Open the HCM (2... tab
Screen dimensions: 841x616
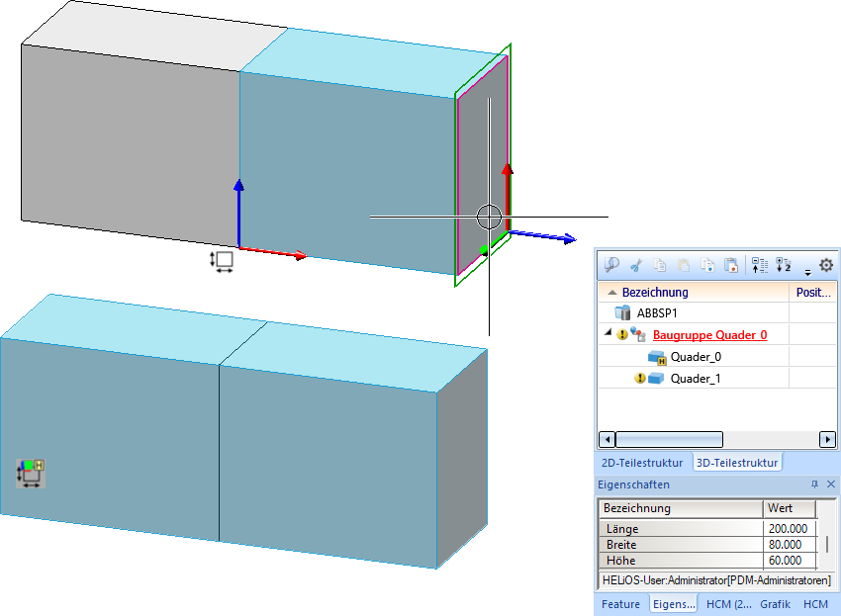(729, 604)
